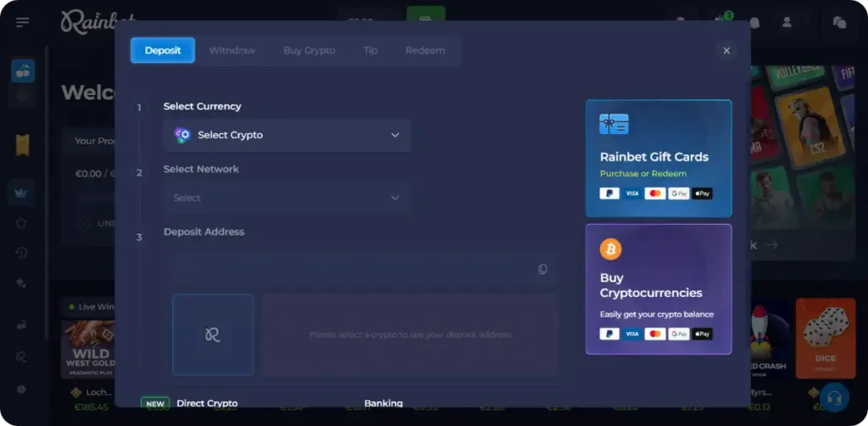Open the notifications bell in header
Image resolution: width=868 pixels, height=426 pixels.
pyautogui.click(x=754, y=23)
